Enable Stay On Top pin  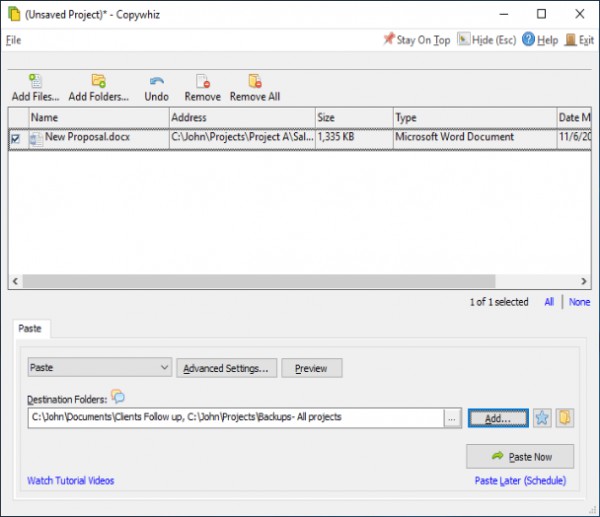tap(416, 40)
